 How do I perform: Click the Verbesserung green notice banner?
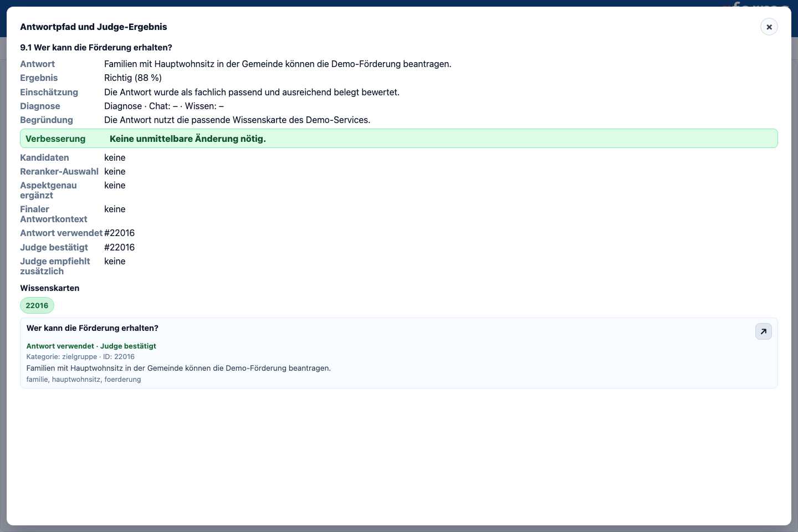(399, 139)
